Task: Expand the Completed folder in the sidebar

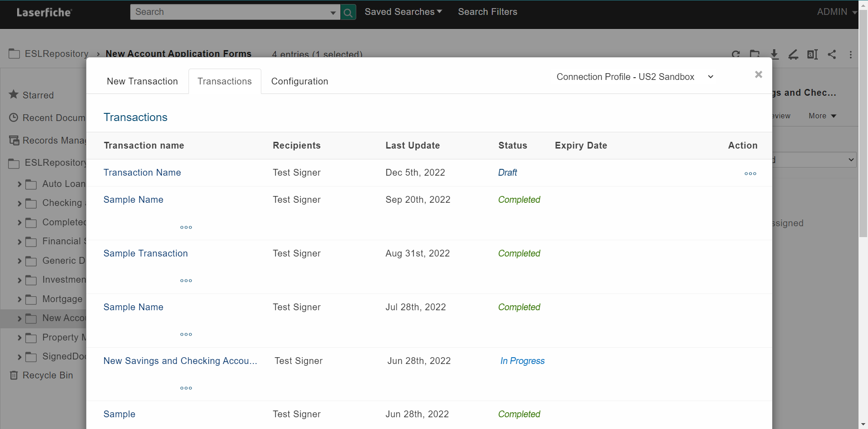Action: tap(19, 223)
